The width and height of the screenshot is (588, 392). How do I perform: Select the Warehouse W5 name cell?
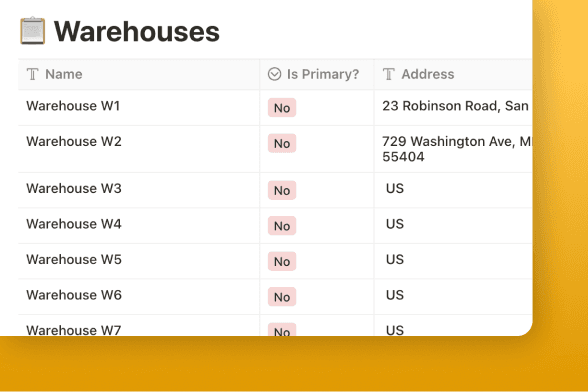(x=139, y=261)
